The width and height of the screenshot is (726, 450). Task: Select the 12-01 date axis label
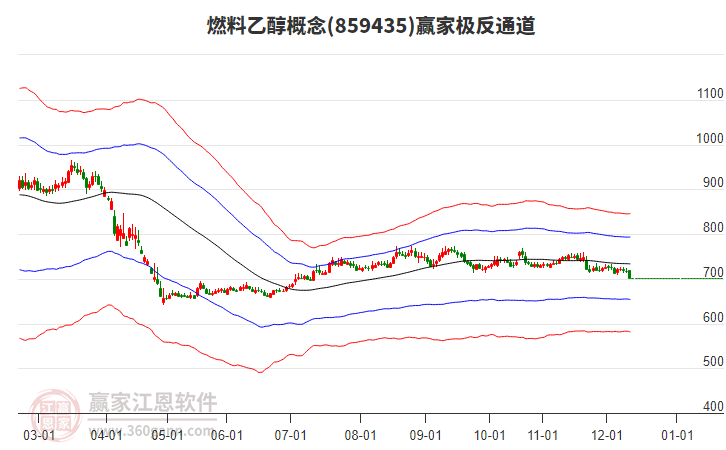pos(607,435)
